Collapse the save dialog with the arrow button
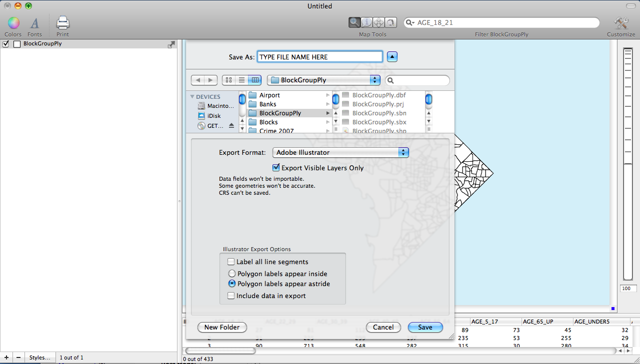 click(392, 57)
